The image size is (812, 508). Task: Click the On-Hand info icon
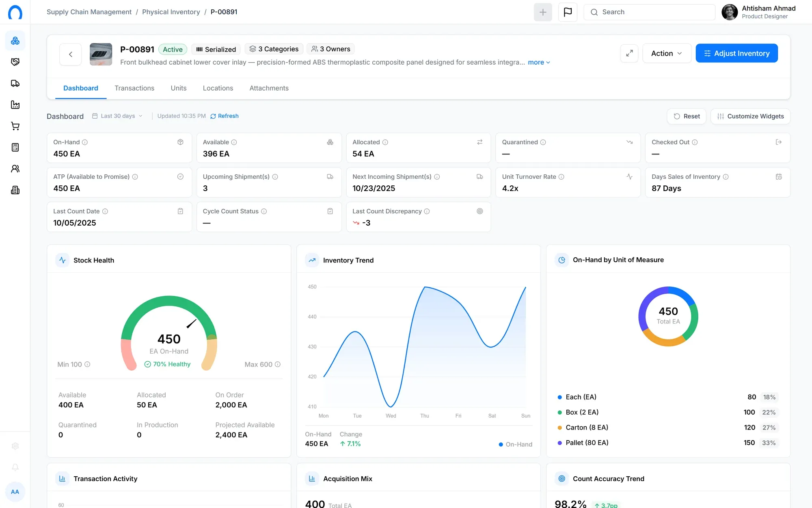click(85, 142)
